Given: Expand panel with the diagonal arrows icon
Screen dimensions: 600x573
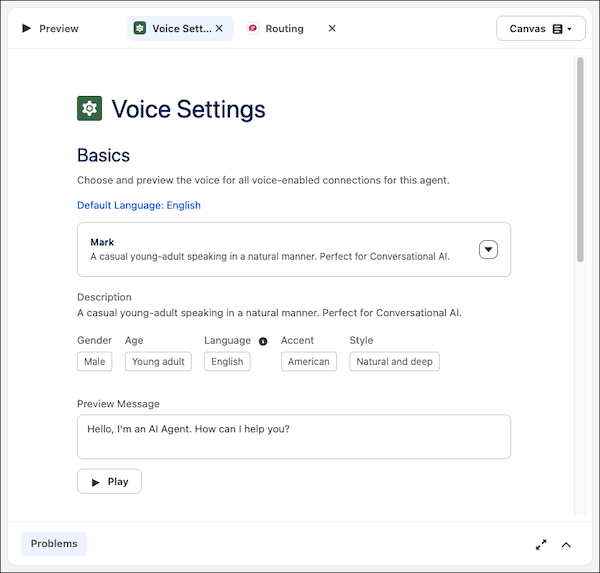Looking at the screenshot, I should pos(541,545).
